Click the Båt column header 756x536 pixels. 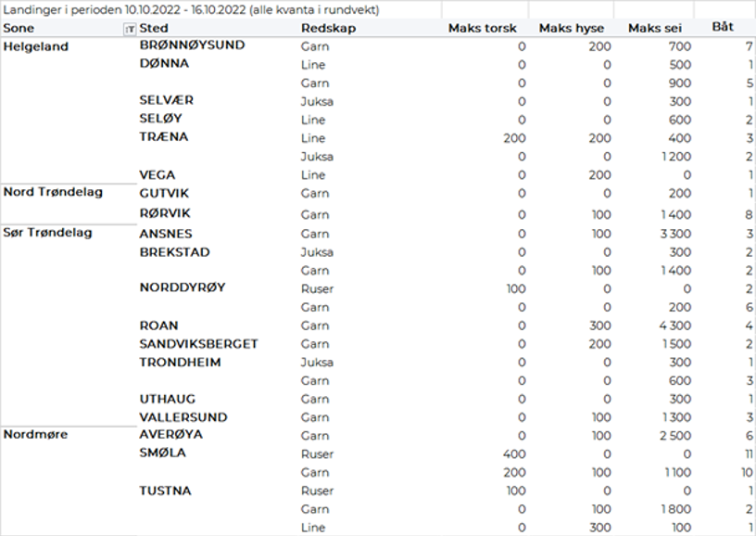(723, 28)
